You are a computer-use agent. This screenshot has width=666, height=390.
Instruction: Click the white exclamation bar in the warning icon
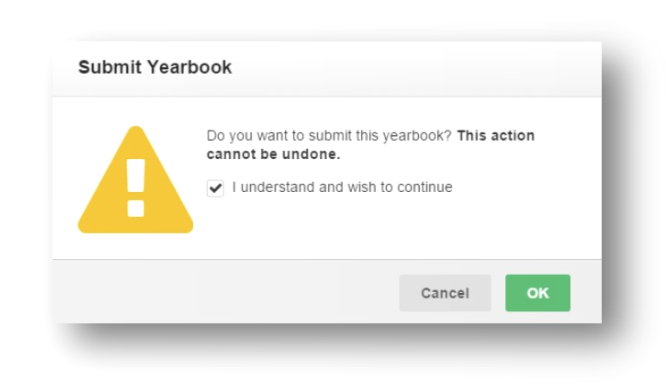136,176
